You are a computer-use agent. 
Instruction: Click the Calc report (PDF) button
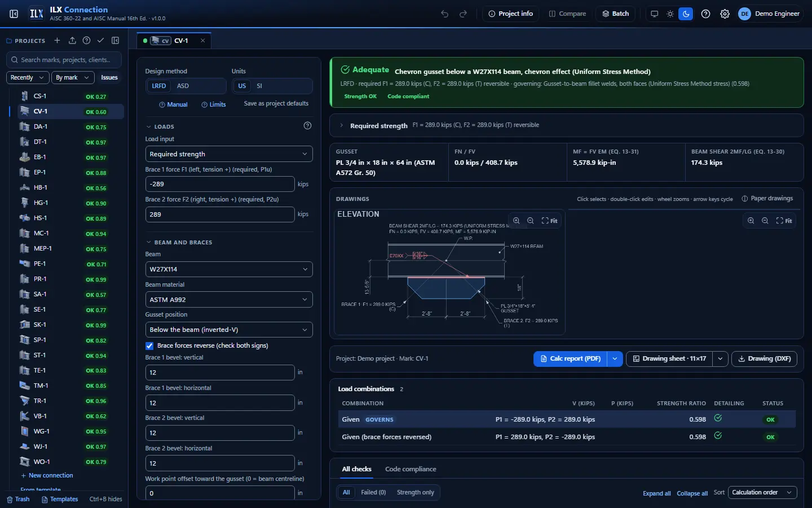point(570,358)
